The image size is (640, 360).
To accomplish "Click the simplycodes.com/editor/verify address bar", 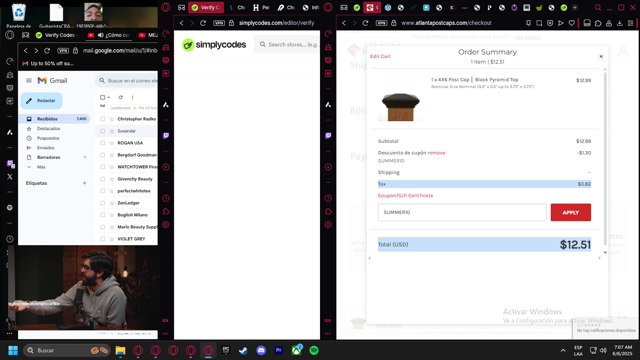I will pyautogui.click(x=276, y=23).
